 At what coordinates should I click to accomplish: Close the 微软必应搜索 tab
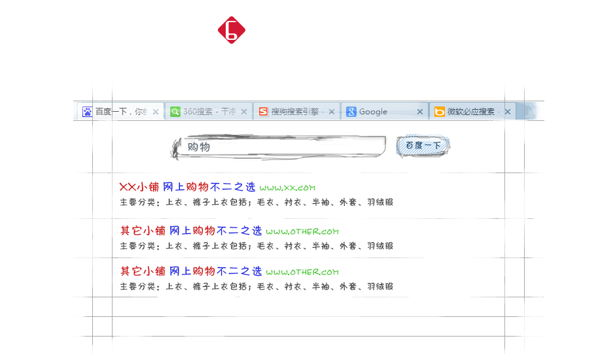tap(508, 112)
